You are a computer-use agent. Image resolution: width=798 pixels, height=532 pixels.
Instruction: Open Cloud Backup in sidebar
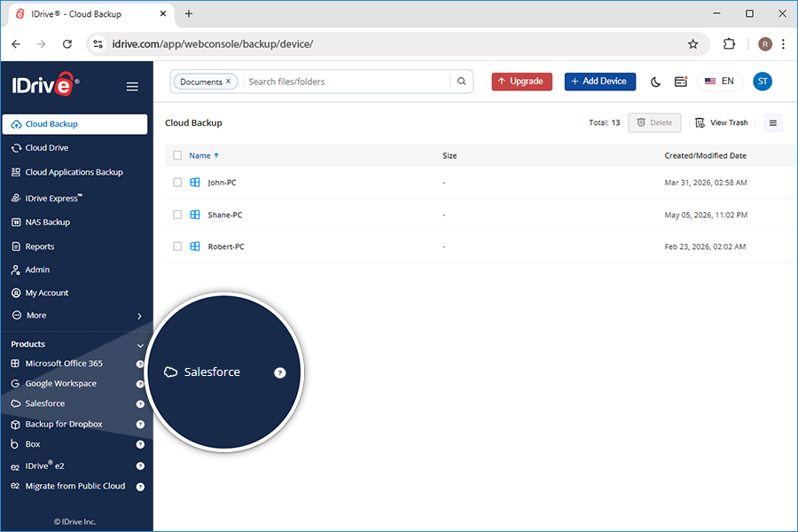click(74, 124)
